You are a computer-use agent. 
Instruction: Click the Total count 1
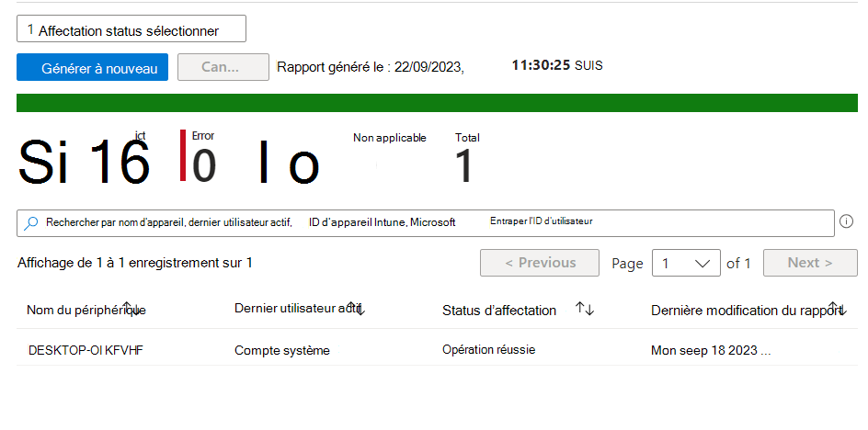click(465, 166)
